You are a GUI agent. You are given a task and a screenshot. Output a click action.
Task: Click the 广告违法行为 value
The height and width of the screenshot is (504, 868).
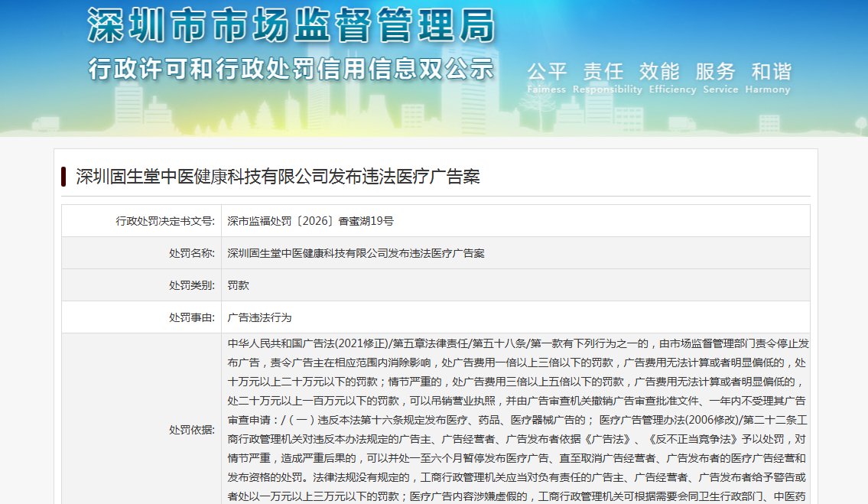[x=259, y=317]
